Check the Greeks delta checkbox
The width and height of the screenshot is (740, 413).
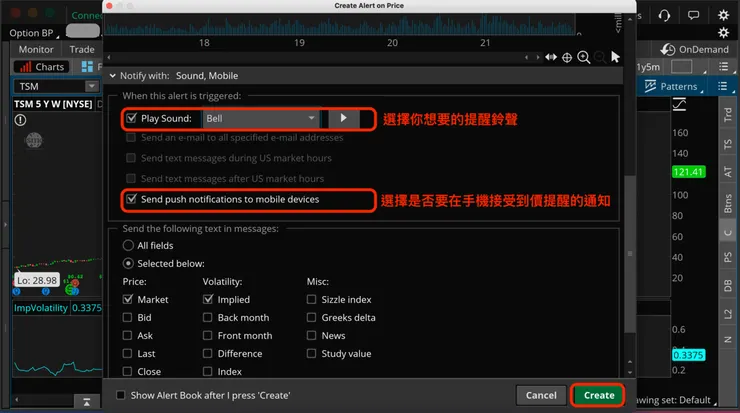point(311,317)
